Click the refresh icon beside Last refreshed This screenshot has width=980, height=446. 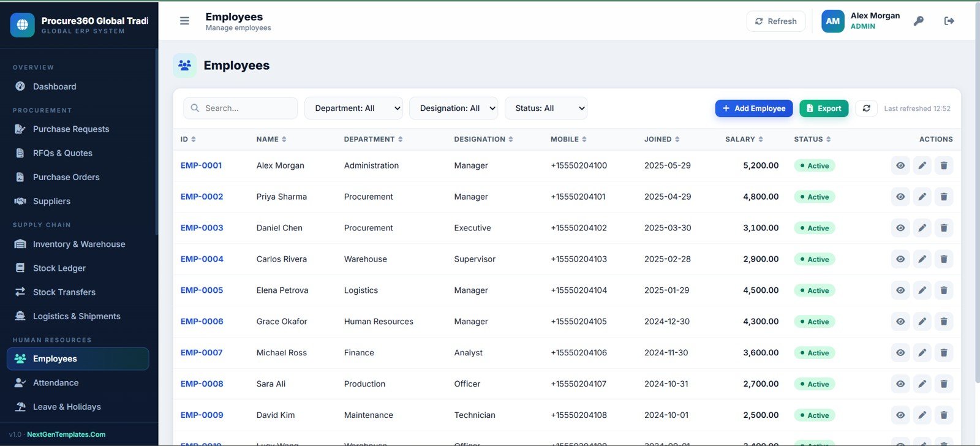(x=866, y=108)
